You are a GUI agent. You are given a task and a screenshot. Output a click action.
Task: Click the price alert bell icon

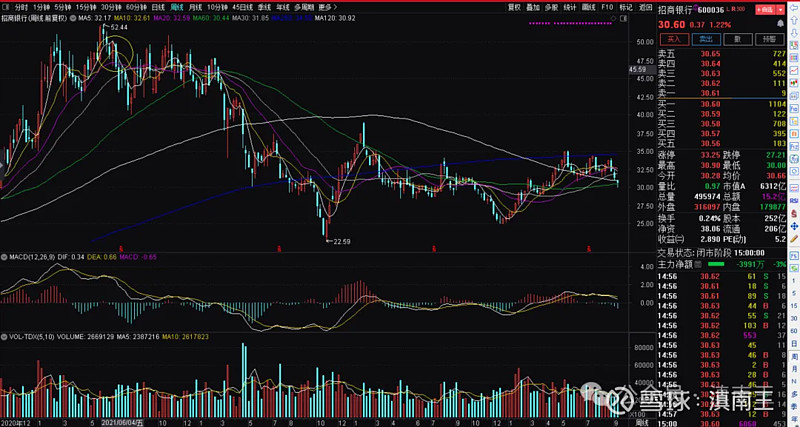pyautogui.click(x=780, y=23)
